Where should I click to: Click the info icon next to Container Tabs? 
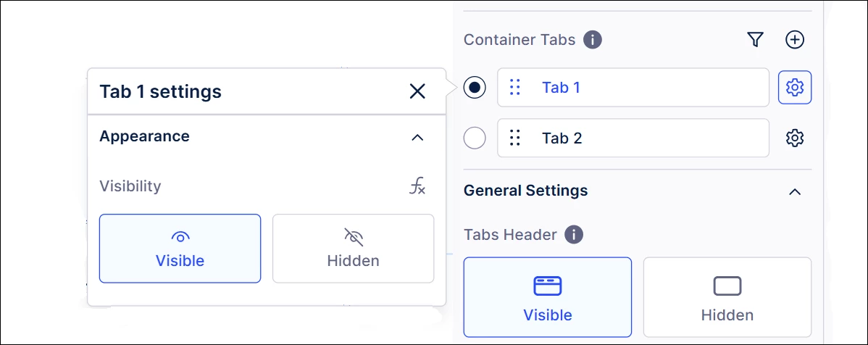(x=593, y=40)
